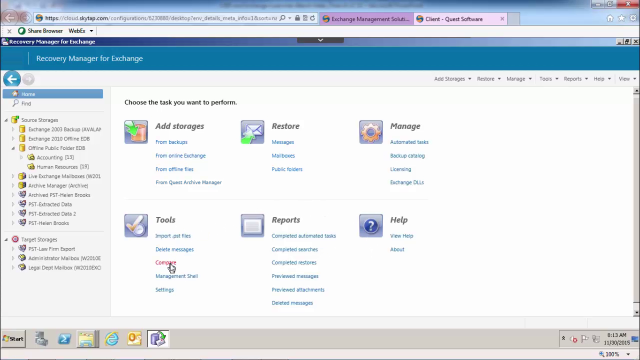Viewport: 640px width, 360px height.
Task: Click the Backup catalog link
Action: coord(407,156)
